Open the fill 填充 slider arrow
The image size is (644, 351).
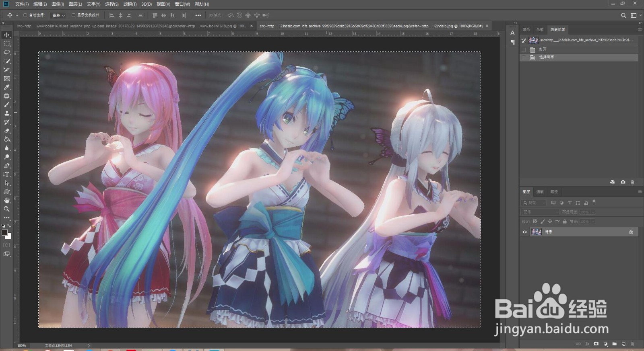(x=592, y=222)
